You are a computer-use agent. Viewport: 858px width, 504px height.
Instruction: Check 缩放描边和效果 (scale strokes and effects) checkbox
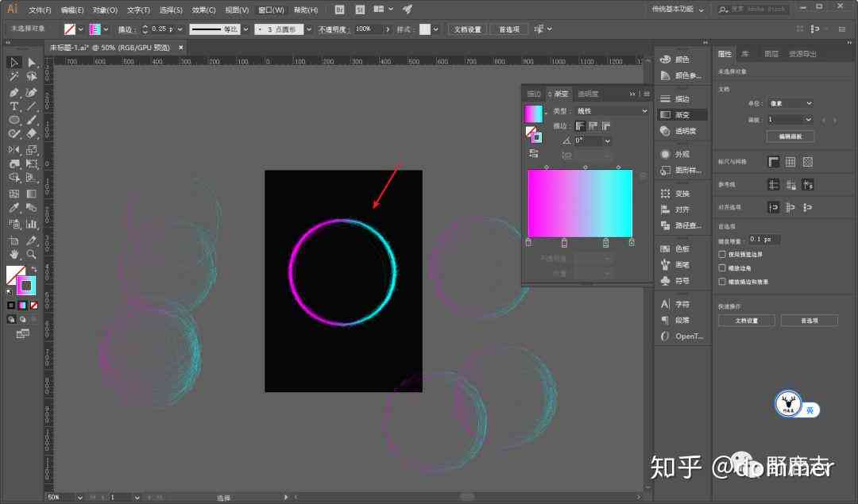722,282
